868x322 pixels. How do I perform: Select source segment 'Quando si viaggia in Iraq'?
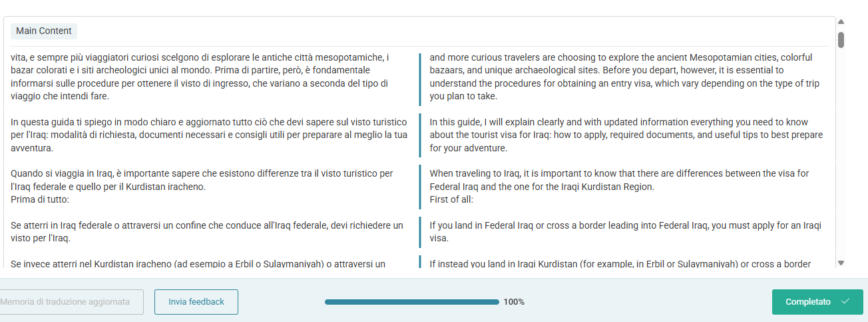[x=210, y=186]
